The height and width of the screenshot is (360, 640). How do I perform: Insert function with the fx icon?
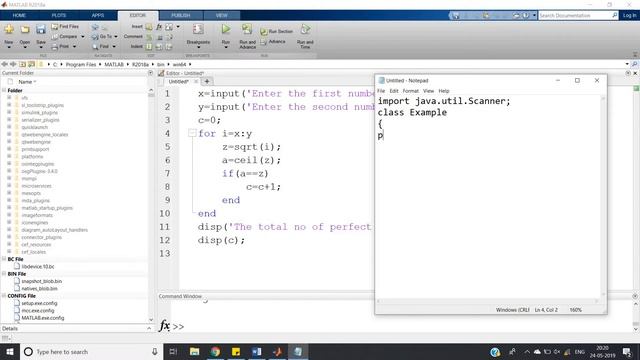pyautogui.click(x=159, y=27)
